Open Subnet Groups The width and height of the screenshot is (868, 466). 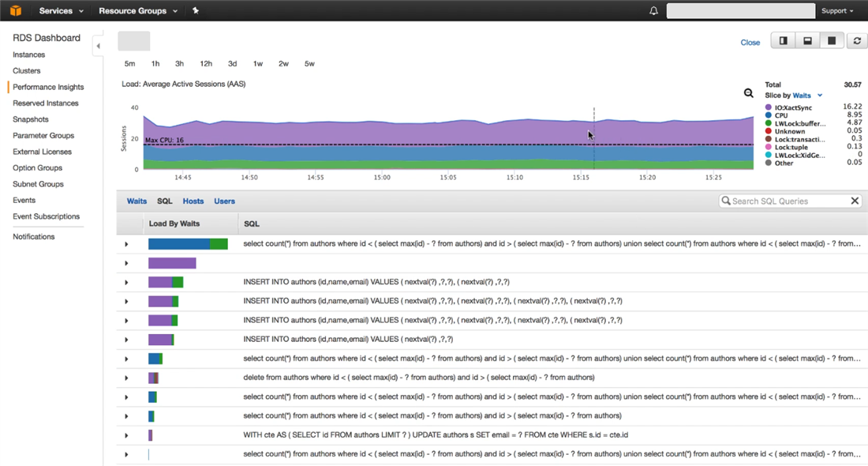[x=38, y=184]
